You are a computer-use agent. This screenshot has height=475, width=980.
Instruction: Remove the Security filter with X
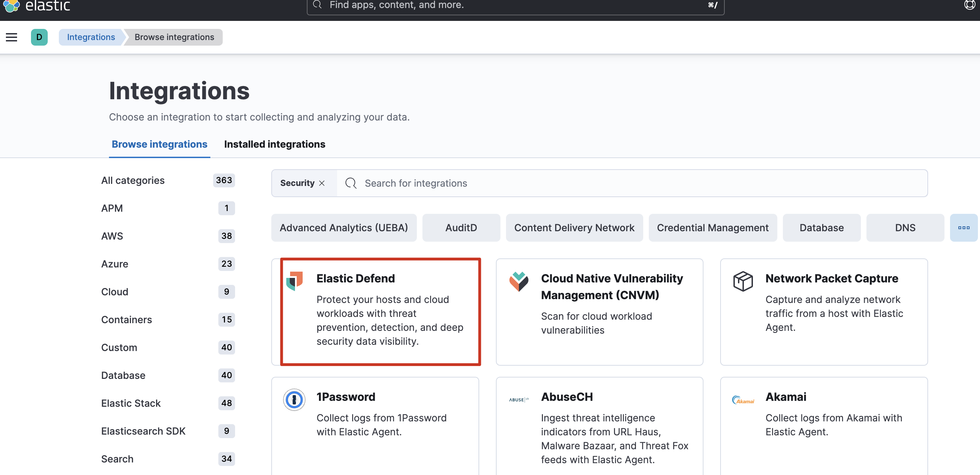coord(322,183)
